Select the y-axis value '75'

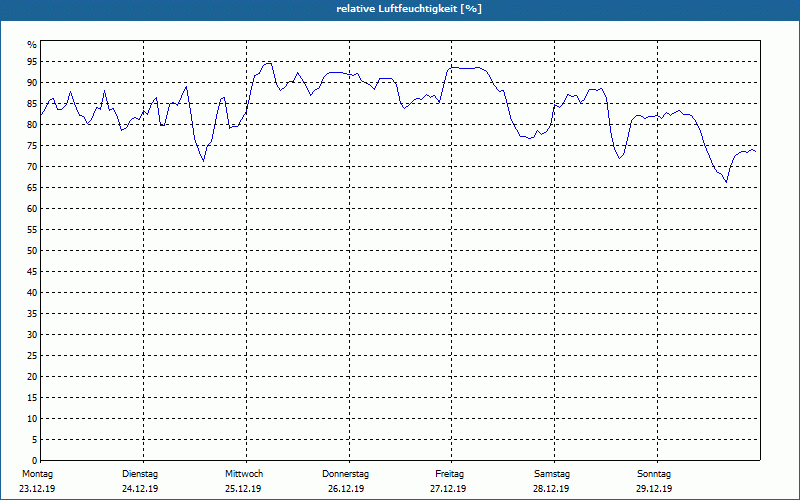tap(32, 146)
